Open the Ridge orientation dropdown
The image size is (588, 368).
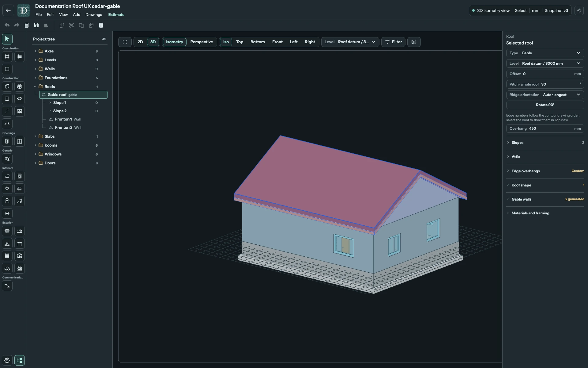(545, 95)
